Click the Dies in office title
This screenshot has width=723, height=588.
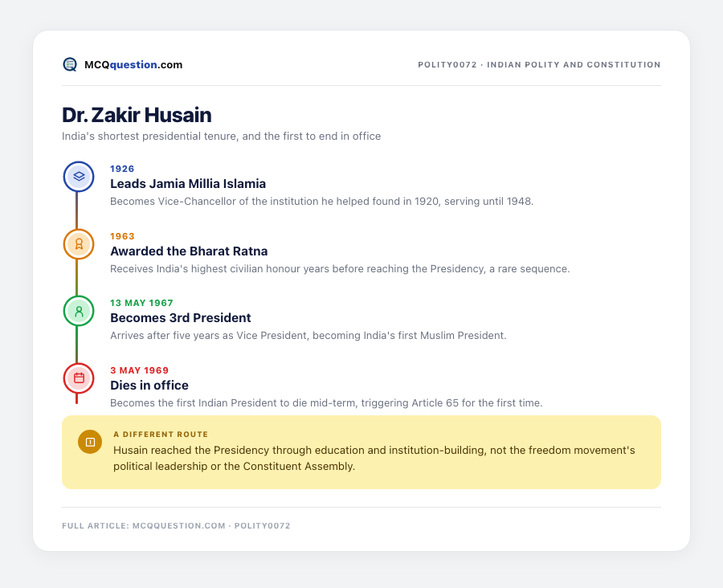click(149, 385)
